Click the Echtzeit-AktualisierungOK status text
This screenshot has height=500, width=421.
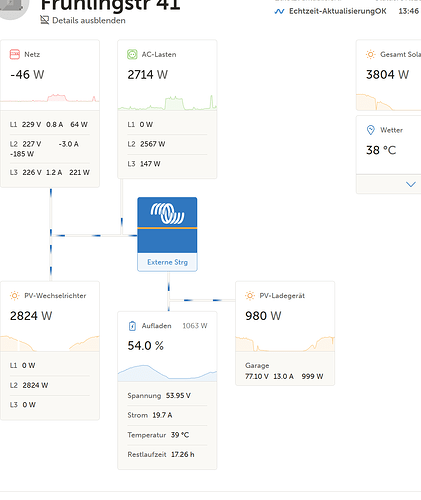pyautogui.click(x=338, y=11)
